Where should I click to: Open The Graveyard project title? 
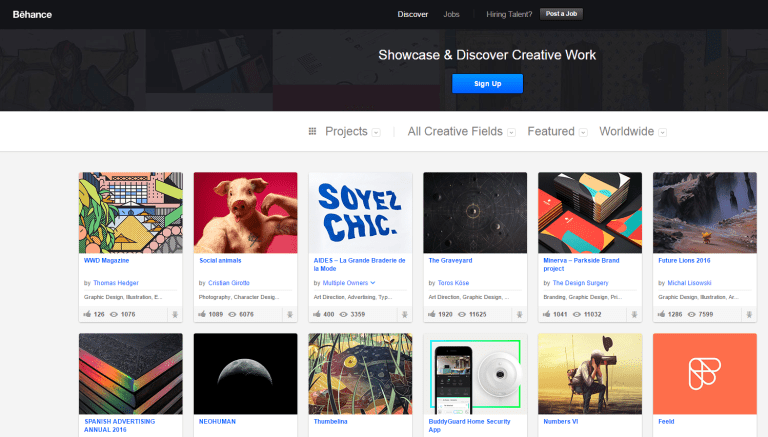coord(450,261)
